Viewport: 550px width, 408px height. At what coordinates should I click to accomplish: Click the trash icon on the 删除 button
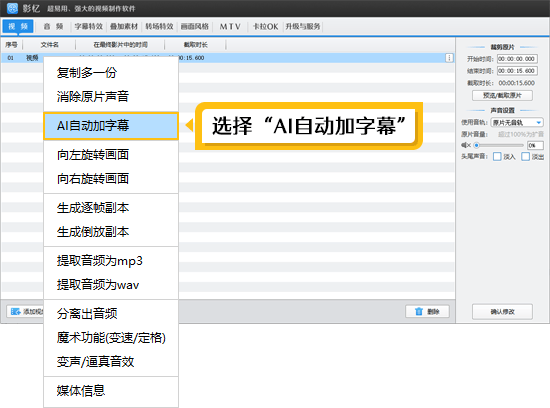pyautogui.click(x=419, y=311)
